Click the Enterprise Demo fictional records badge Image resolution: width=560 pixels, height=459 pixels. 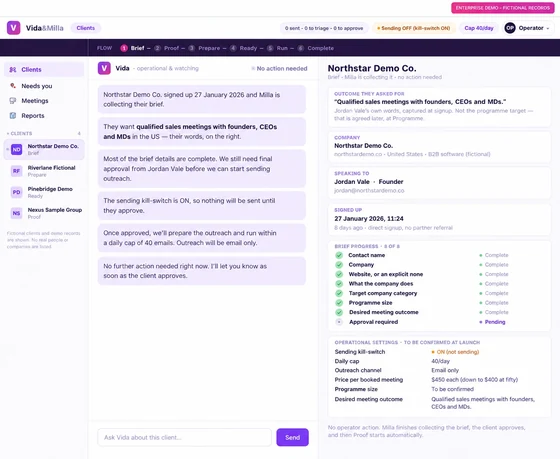[502, 8]
